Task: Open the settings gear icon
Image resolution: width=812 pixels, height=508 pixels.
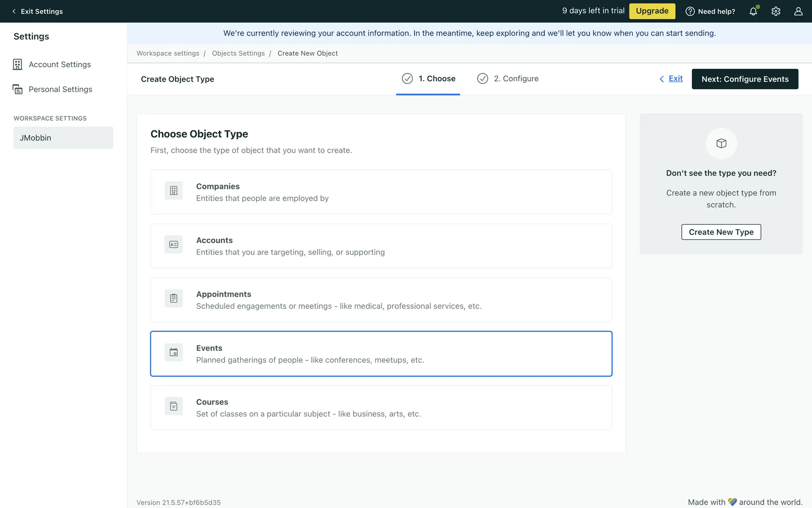Action: coord(776,11)
